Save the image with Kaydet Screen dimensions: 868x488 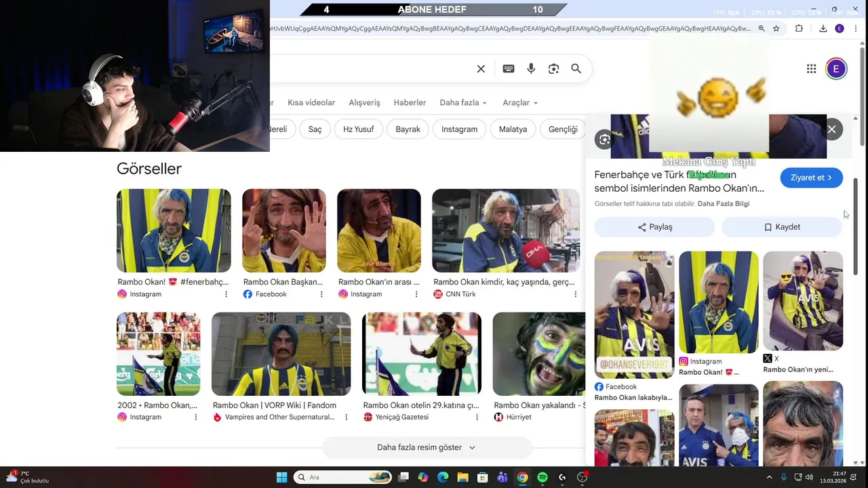click(782, 227)
